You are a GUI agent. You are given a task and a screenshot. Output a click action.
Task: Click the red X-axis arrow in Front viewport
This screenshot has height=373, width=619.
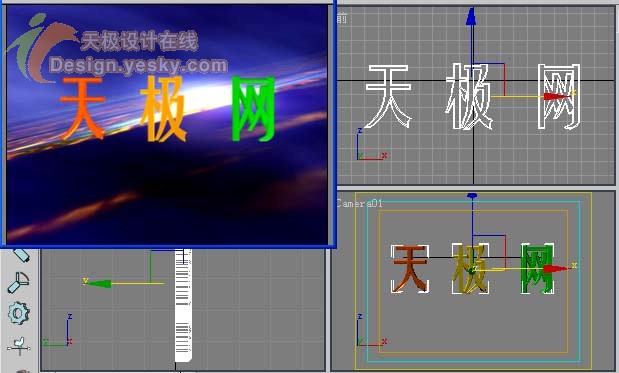coord(557,96)
